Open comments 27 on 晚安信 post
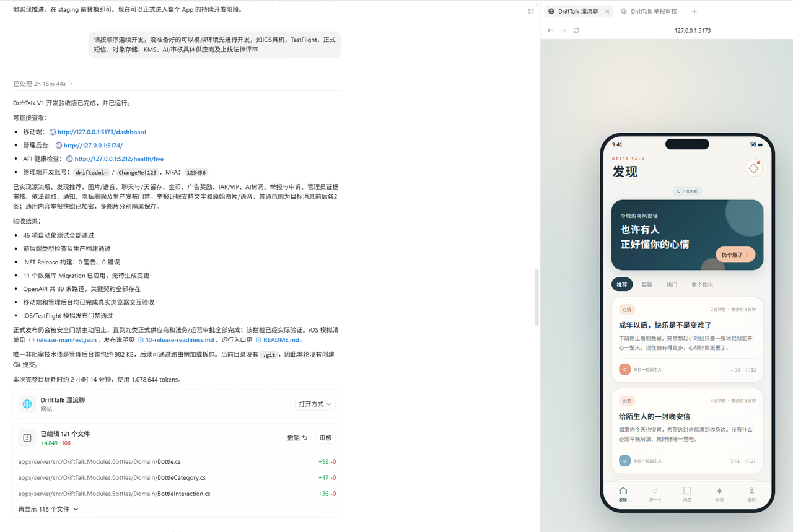The width and height of the screenshot is (793, 532). pos(750,461)
